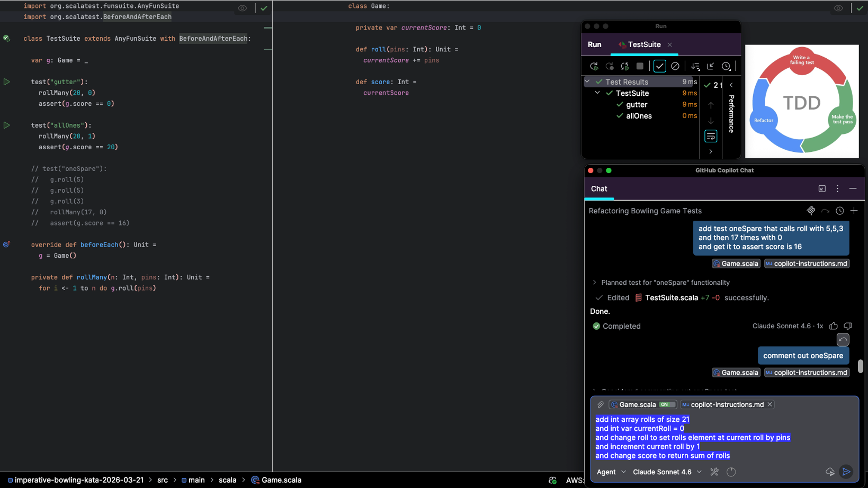The width and height of the screenshot is (868, 488).
Task: Open Claude Sonnet 4.6 model dropdown
Action: click(667, 472)
